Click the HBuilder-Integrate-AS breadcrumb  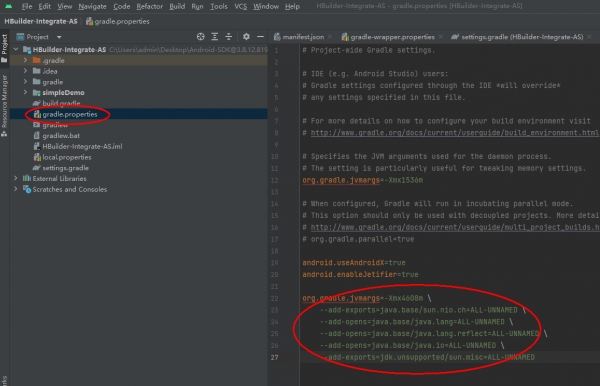[x=41, y=21]
